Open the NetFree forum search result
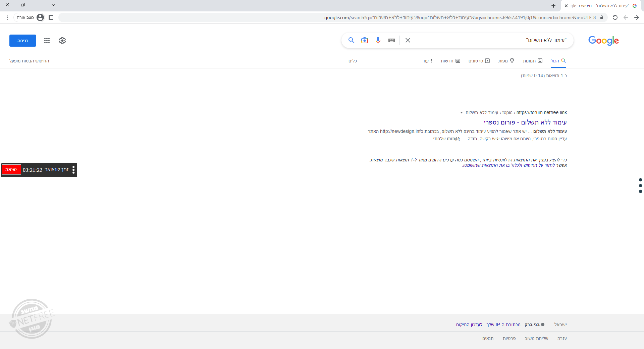The width and height of the screenshot is (644, 349). (x=525, y=122)
